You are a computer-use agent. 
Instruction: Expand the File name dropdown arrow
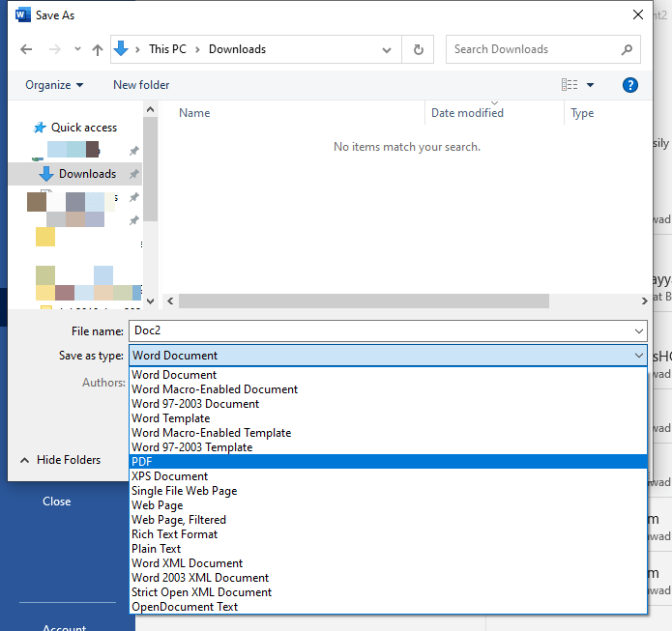[638, 331]
